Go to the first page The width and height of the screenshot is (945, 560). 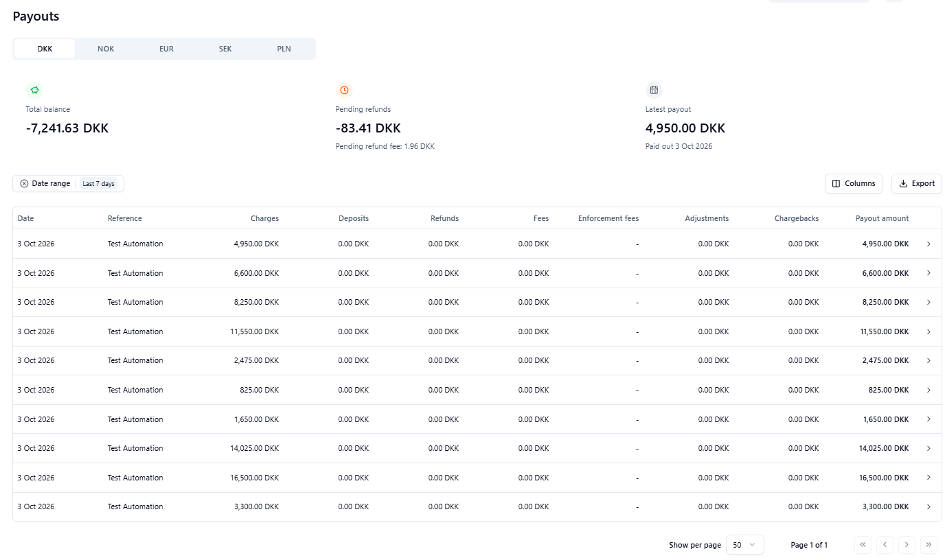863,545
